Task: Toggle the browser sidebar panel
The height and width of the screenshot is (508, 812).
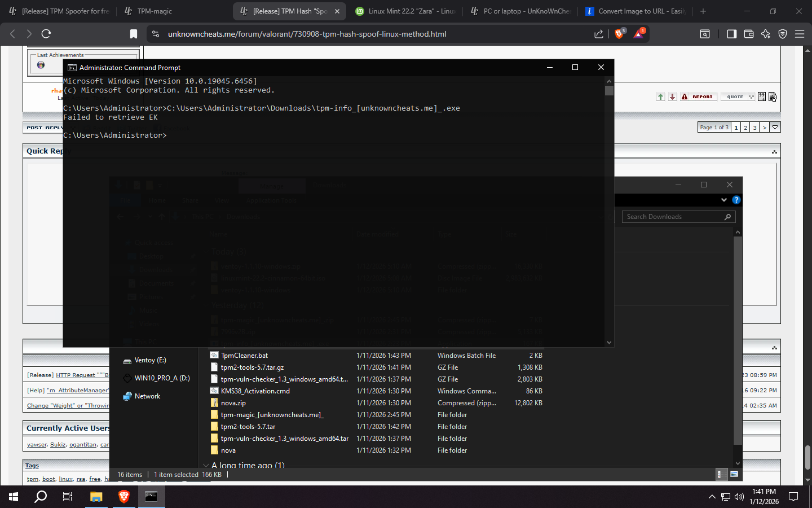Action: [x=731, y=34]
